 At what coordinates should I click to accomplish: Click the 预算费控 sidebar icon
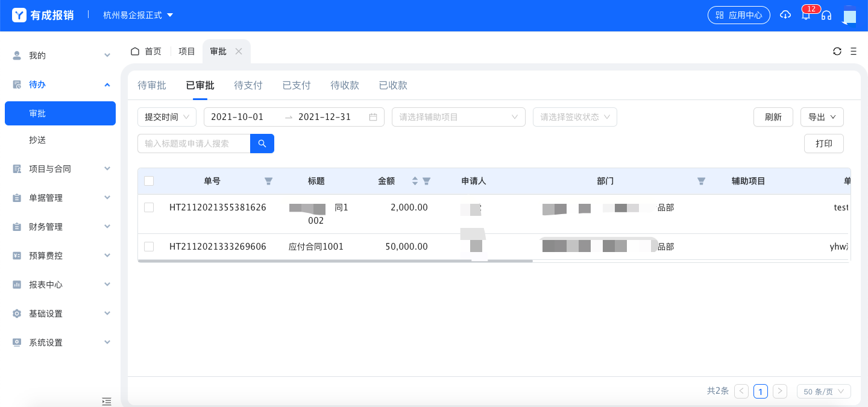[x=17, y=256]
